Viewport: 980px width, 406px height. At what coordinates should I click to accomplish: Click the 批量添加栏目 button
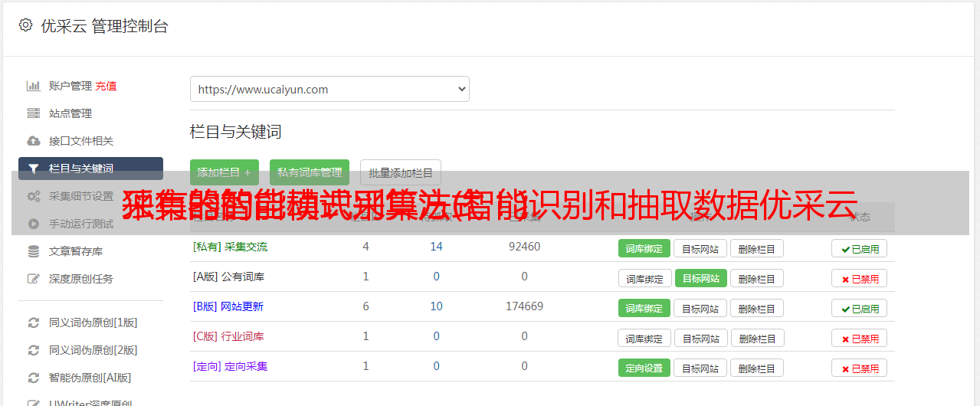401,172
